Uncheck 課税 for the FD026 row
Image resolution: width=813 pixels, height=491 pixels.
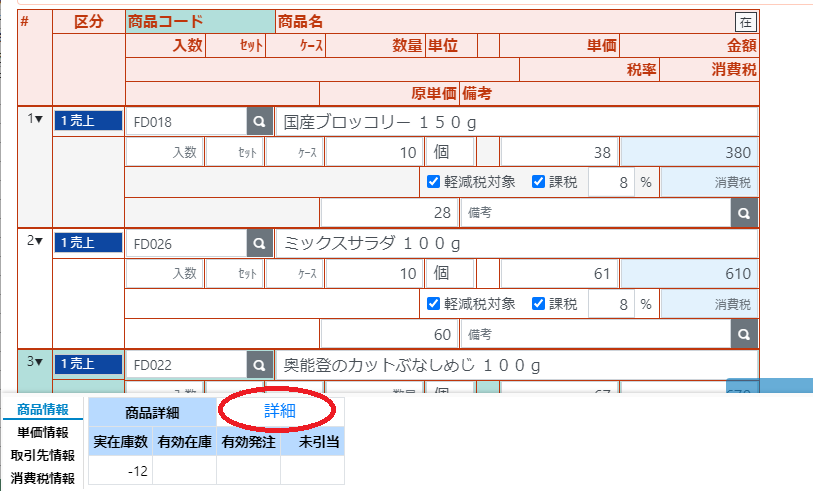point(538,303)
